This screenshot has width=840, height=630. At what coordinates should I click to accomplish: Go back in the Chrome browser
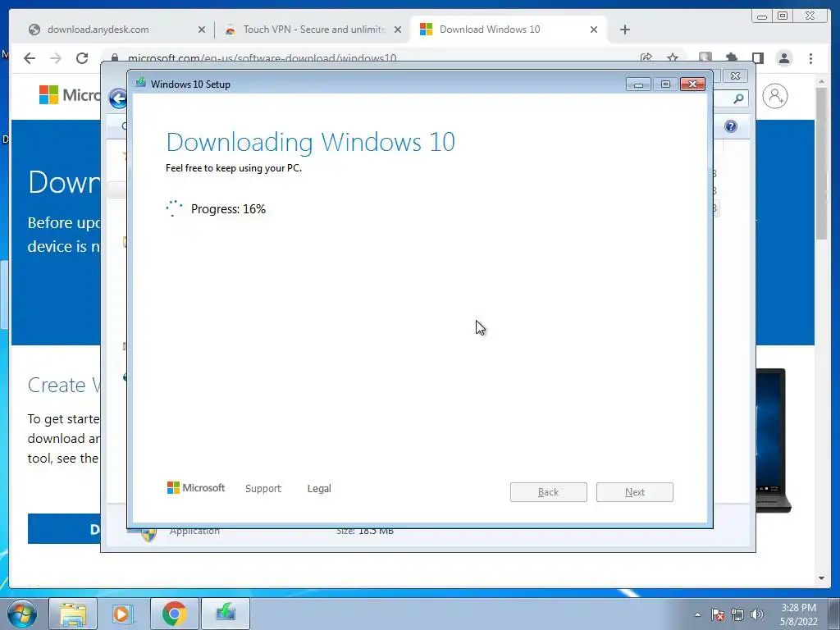[30, 58]
